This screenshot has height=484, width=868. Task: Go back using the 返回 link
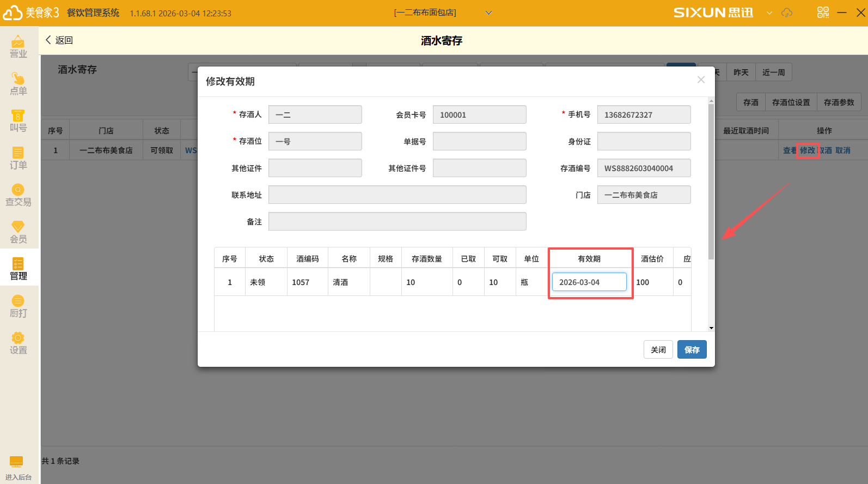click(x=59, y=40)
